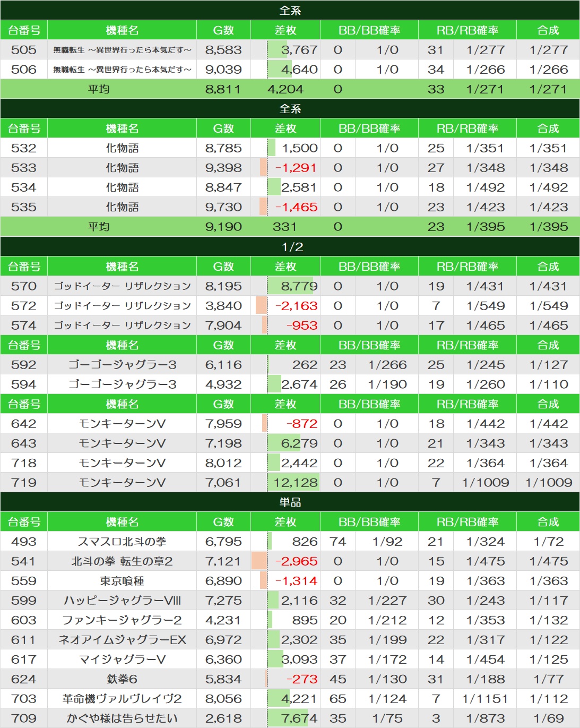
Task: Click game count 6,360 in row 617
Action: [223, 660]
